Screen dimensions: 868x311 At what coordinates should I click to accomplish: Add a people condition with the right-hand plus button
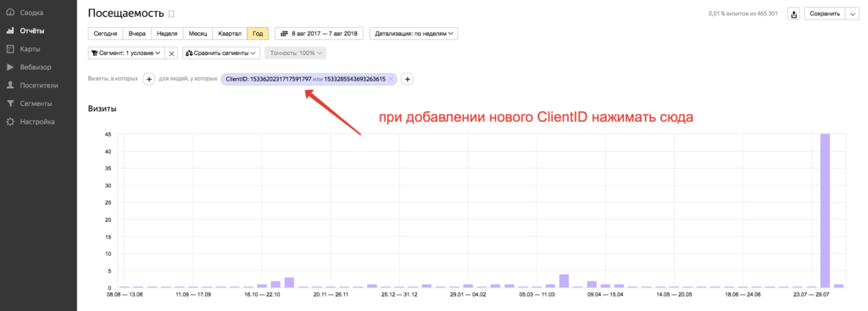[407, 79]
